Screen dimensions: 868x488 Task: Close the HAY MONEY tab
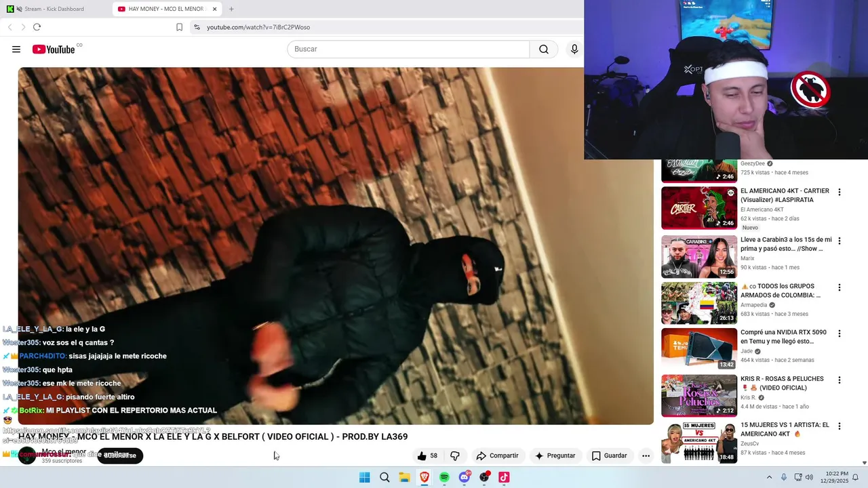(x=215, y=9)
